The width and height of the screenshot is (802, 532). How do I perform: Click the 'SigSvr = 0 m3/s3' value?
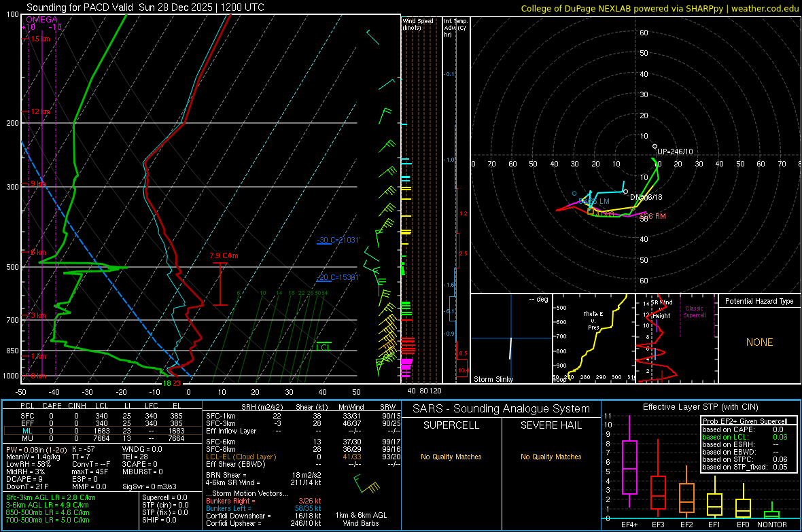150,487
